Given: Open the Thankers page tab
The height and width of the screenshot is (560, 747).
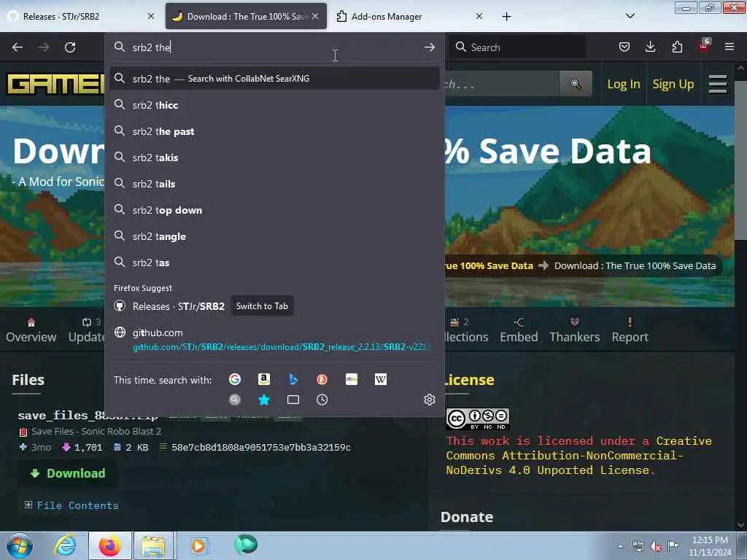Looking at the screenshot, I should click(x=575, y=330).
